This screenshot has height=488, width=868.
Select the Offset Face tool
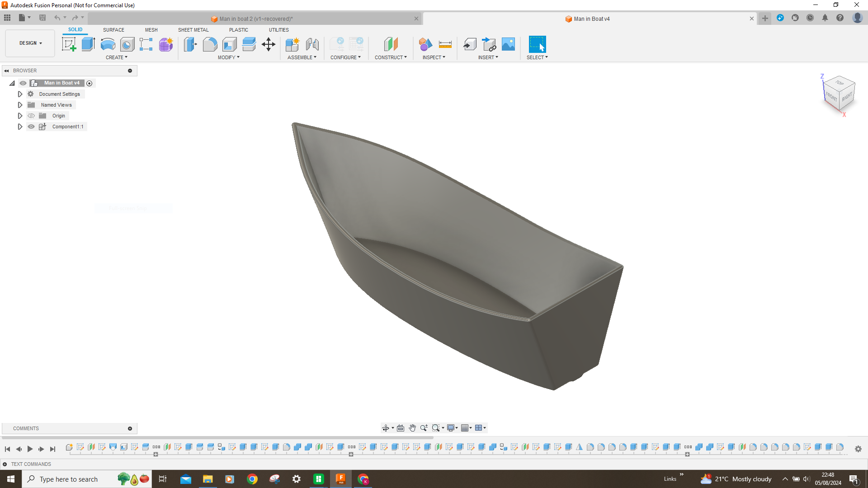[249, 44]
